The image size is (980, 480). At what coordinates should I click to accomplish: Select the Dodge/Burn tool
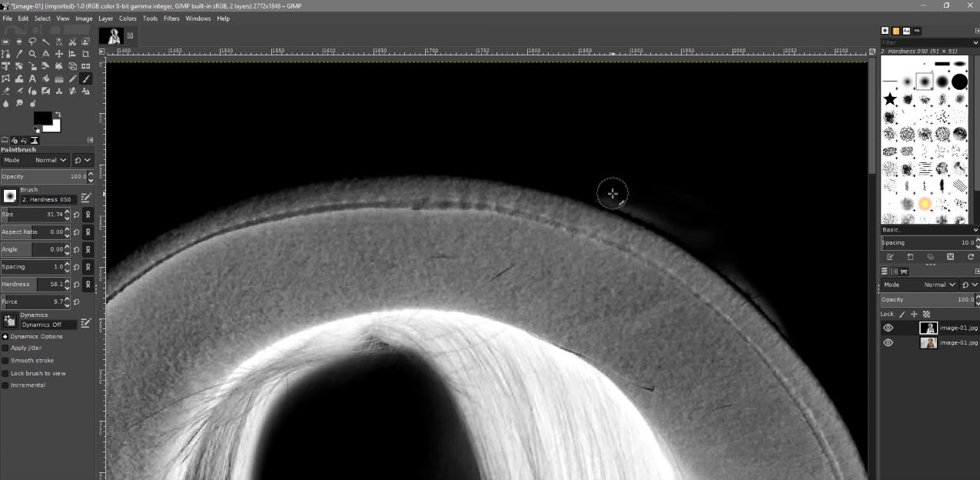click(x=32, y=103)
